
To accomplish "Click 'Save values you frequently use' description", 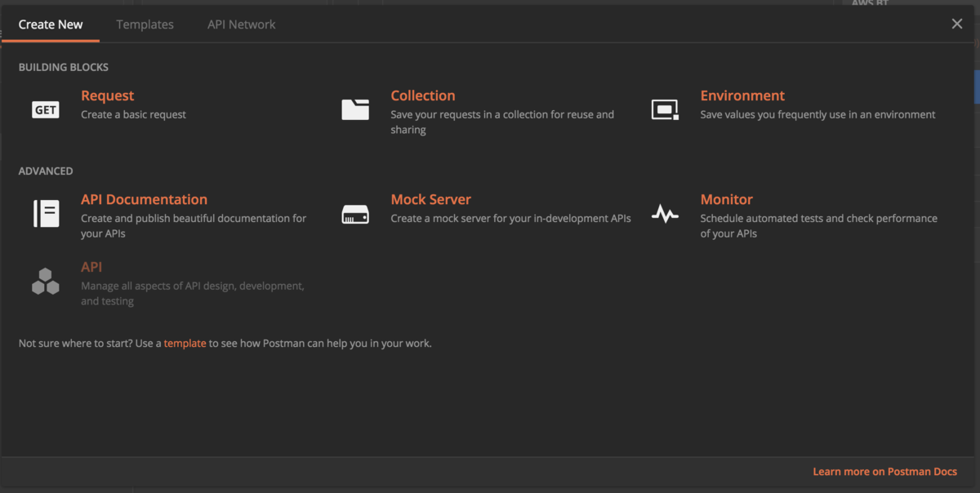I will (x=817, y=114).
